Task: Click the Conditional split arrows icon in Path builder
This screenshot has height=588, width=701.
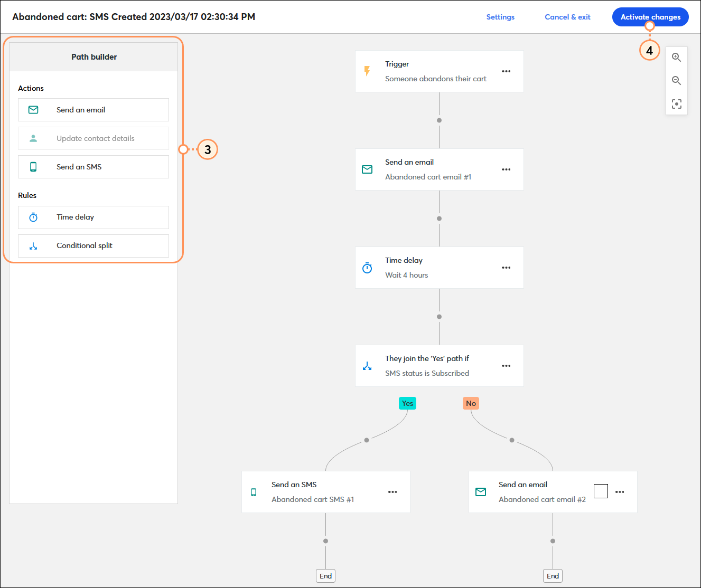Action: (33, 246)
